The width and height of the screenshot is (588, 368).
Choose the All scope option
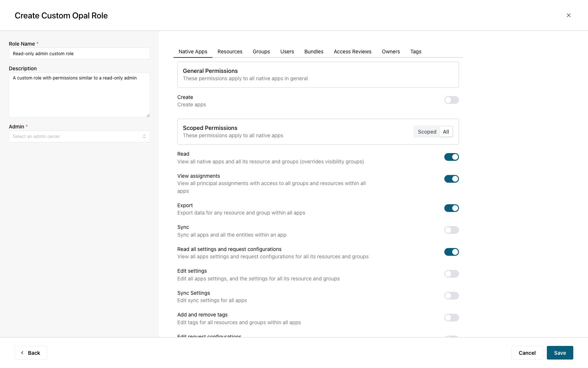click(446, 132)
